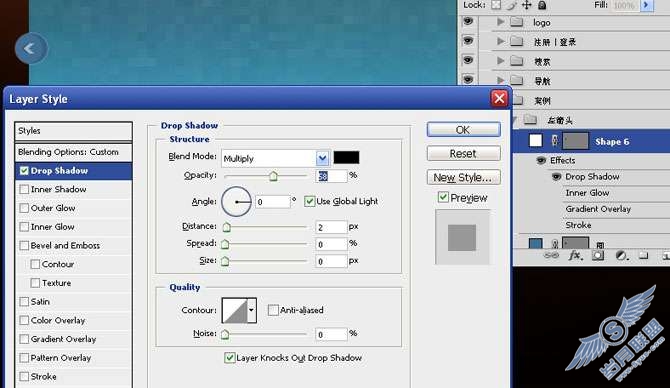Expand the 搜索 layer group
The width and height of the screenshot is (670, 388).
[x=500, y=61]
